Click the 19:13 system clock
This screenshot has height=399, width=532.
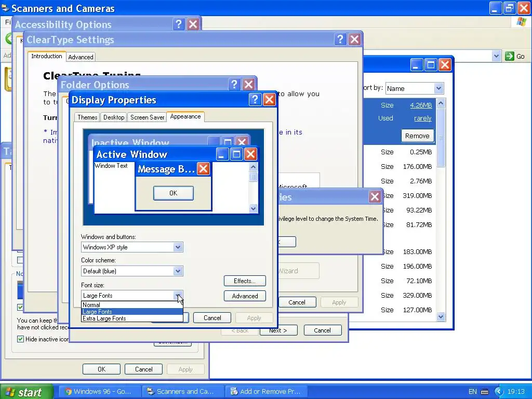point(516,392)
